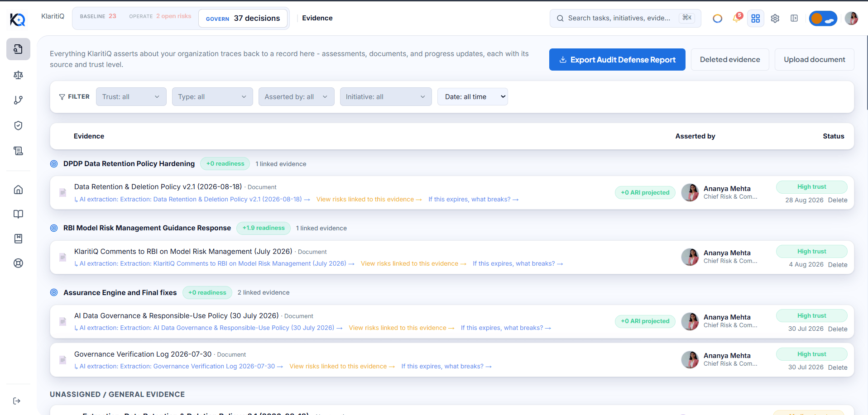Expand the Type: all filter
Image resolution: width=868 pixels, height=415 pixels.
(x=212, y=97)
